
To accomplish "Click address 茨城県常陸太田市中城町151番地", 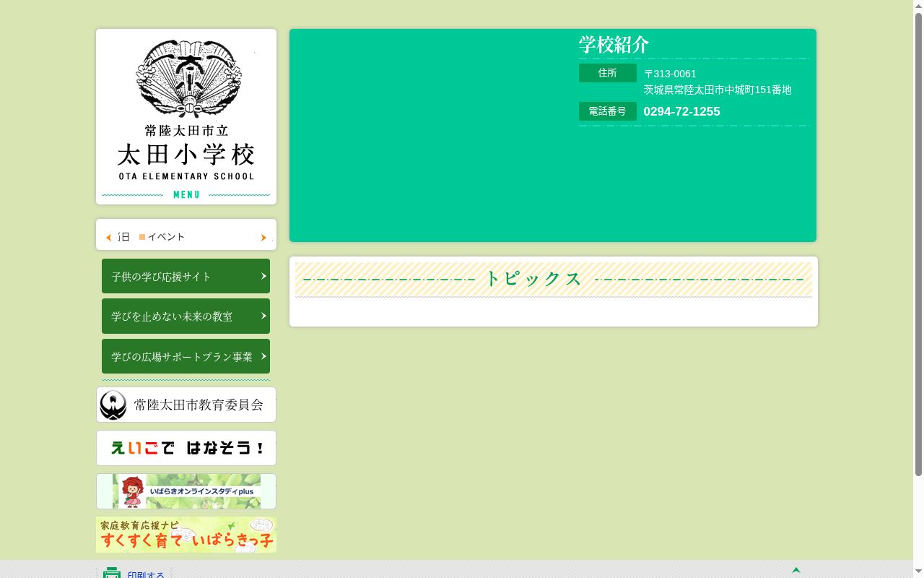I will coord(718,90).
